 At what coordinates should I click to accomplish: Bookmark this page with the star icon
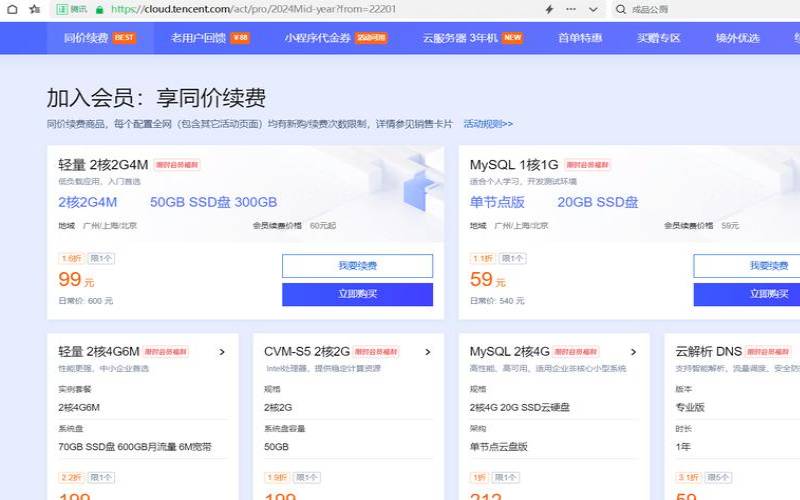click(x=35, y=9)
